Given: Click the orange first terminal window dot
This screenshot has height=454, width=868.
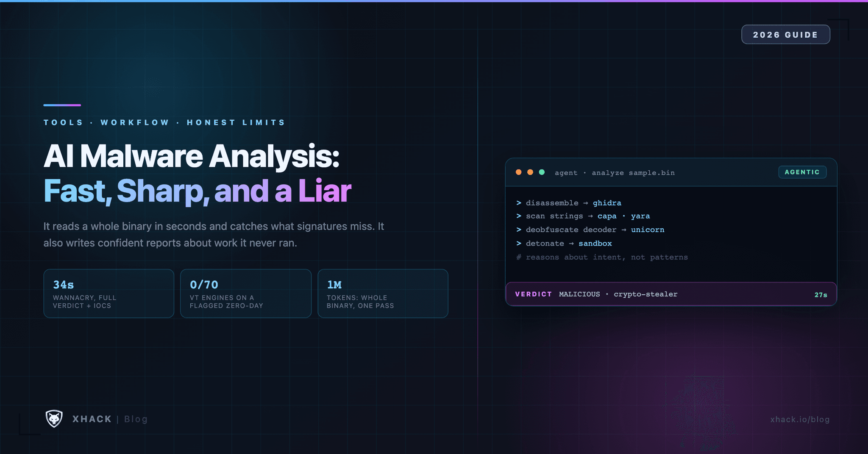Looking at the screenshot, I should point(518,172).
